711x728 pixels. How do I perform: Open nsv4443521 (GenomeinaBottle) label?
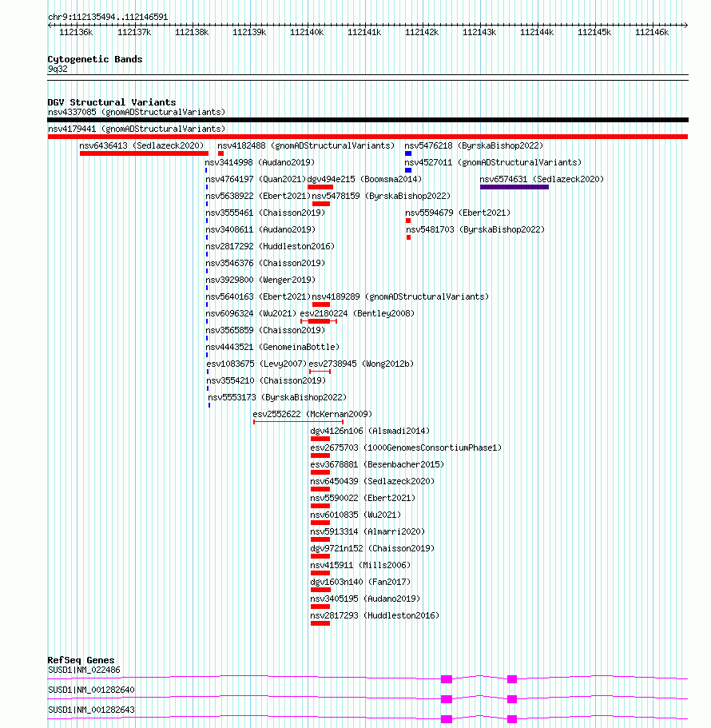coord(272,346)
